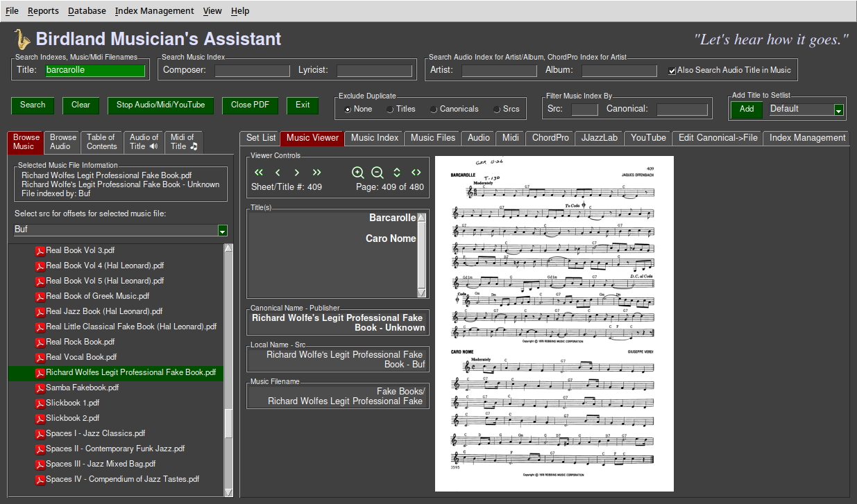Fit sheet to page width

[x=415, y=173]
